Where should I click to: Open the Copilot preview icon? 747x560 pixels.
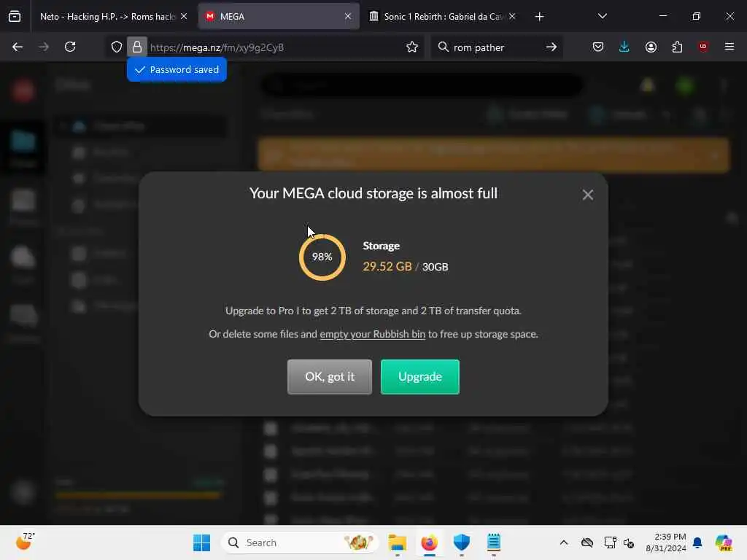pyautogui.click(x=724, y=542)
